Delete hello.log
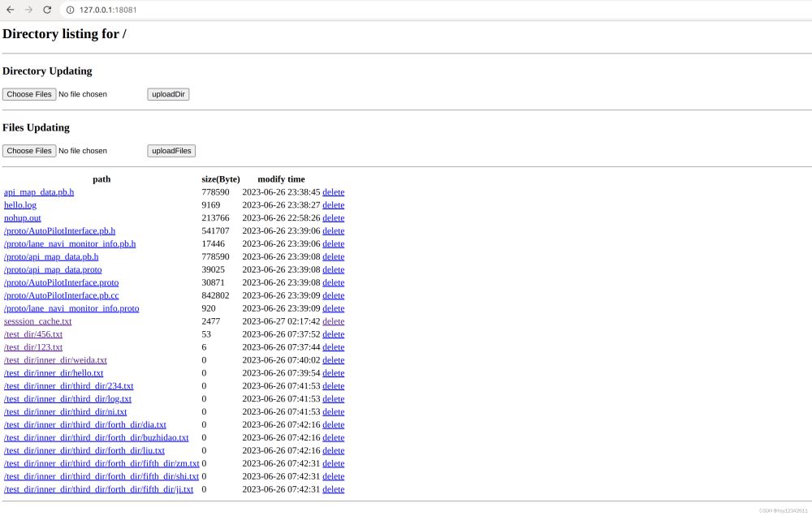The width and height of the screenshot is (812, 516). pyautogui.click(x=334, y=205)
